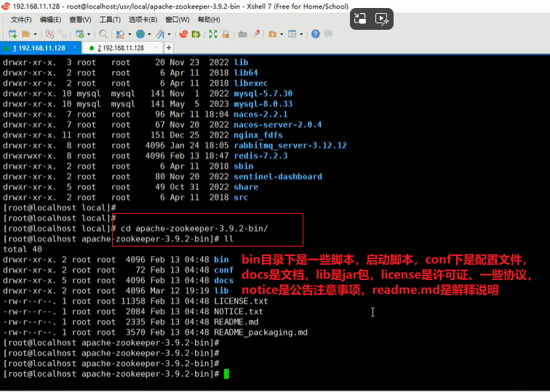Expand dropdown arrow beside open folder icon
Image resolution: width=550 pixels, height=392 pixels.
click(35, 34)
